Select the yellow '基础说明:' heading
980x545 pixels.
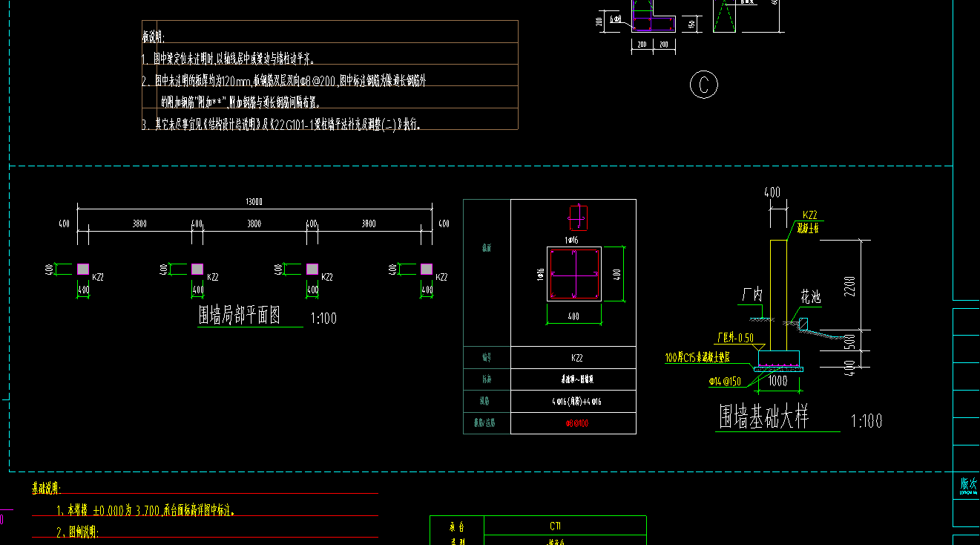(x=47, y=489)
